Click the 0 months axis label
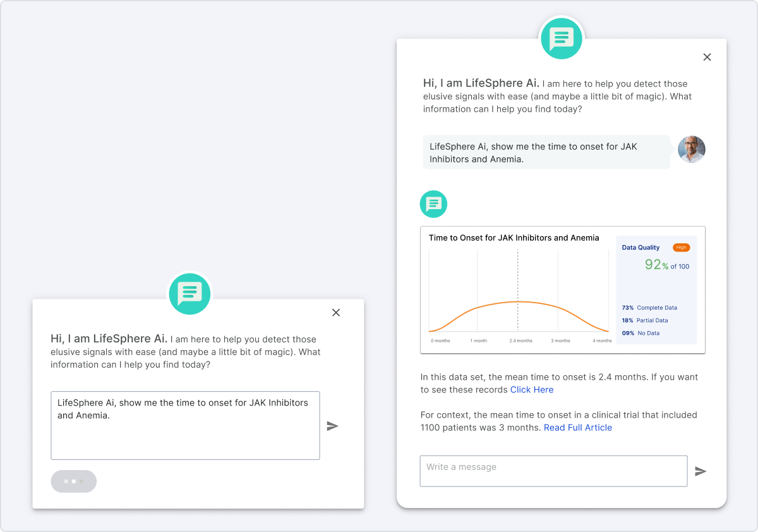This screenshot has height=532, width=758. pyautogui.click(x=440, y=341)
